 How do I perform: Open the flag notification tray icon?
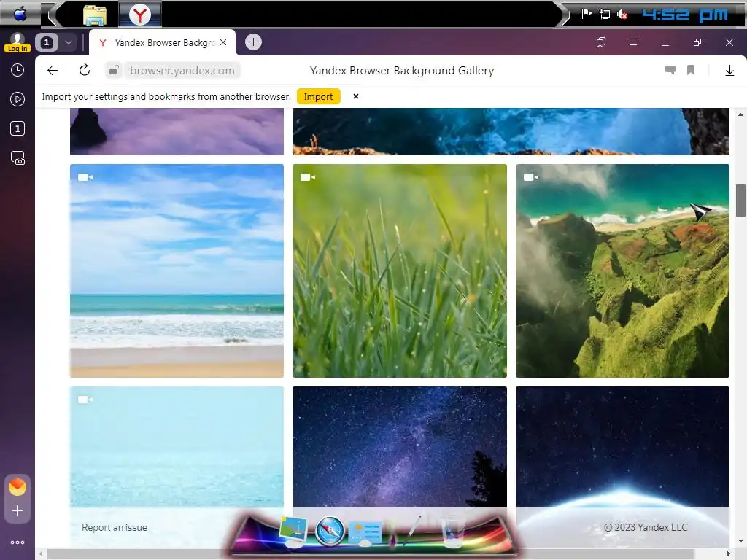click(x=587, y=14)
